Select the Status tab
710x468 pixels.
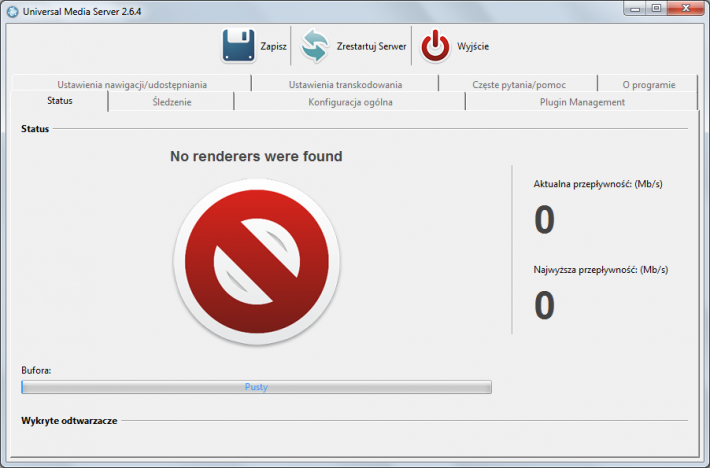pos(59,100)
